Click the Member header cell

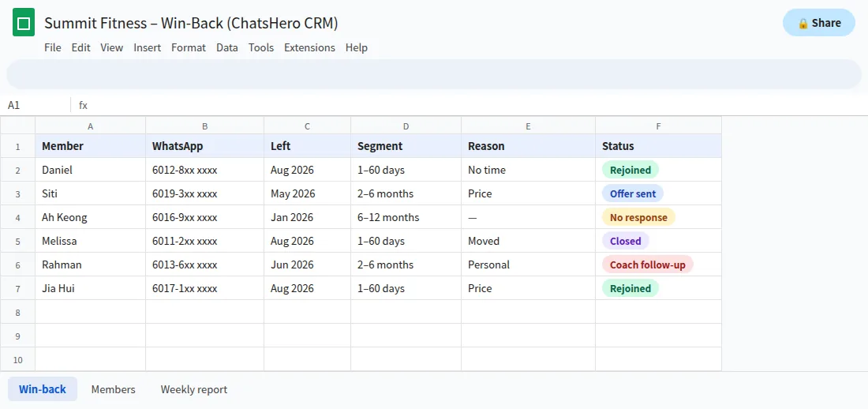coord(90,146)
